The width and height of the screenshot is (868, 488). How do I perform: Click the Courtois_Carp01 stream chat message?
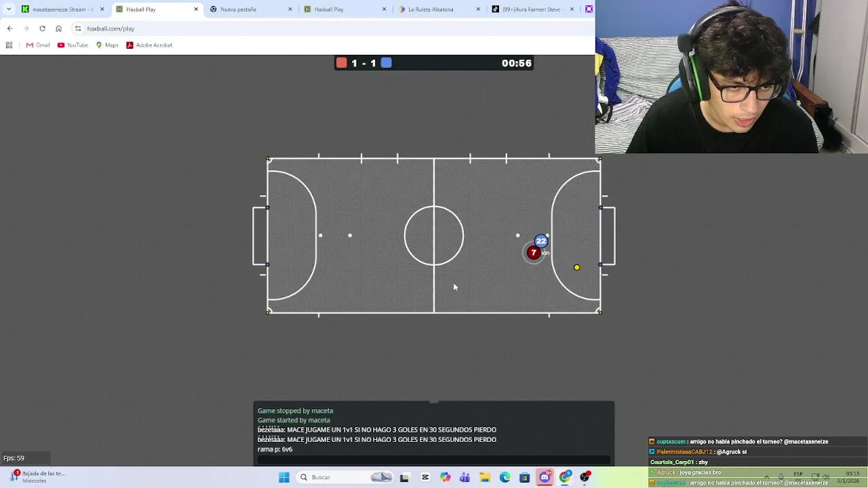[x=679, y=462]
